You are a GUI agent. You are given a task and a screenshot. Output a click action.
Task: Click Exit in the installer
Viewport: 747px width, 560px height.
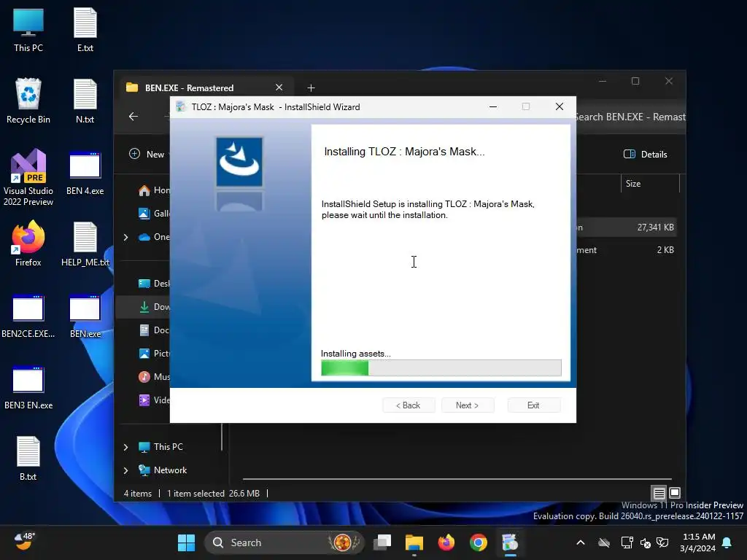point(533,405)
